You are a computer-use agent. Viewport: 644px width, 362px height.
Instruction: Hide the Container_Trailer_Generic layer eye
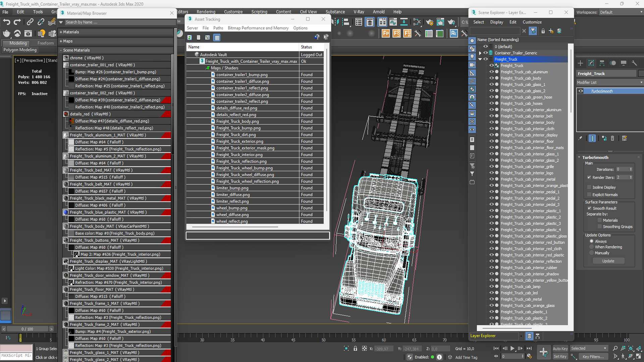[485, 53]
